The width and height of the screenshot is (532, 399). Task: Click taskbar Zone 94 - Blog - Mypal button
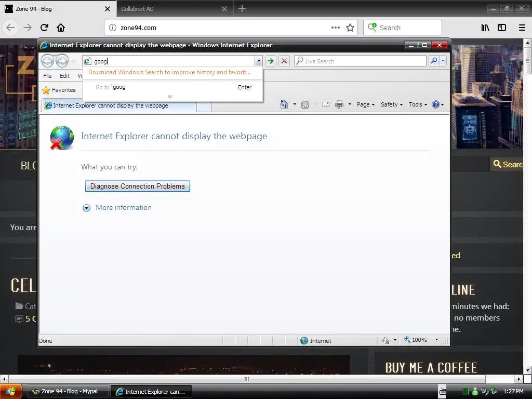tap(68, 391)
